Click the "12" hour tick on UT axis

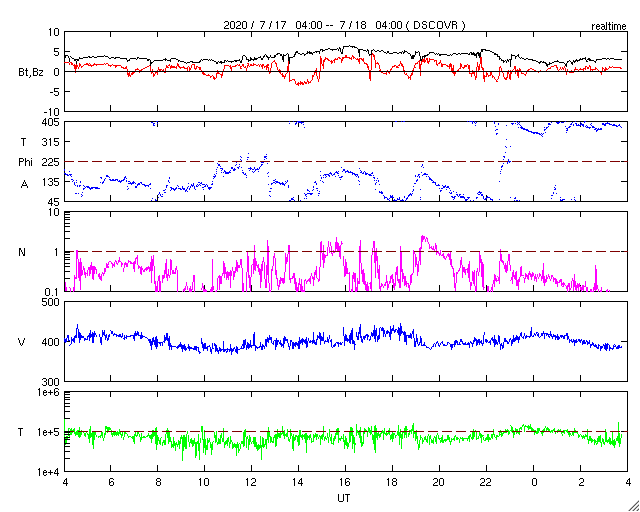pos(252,481)
